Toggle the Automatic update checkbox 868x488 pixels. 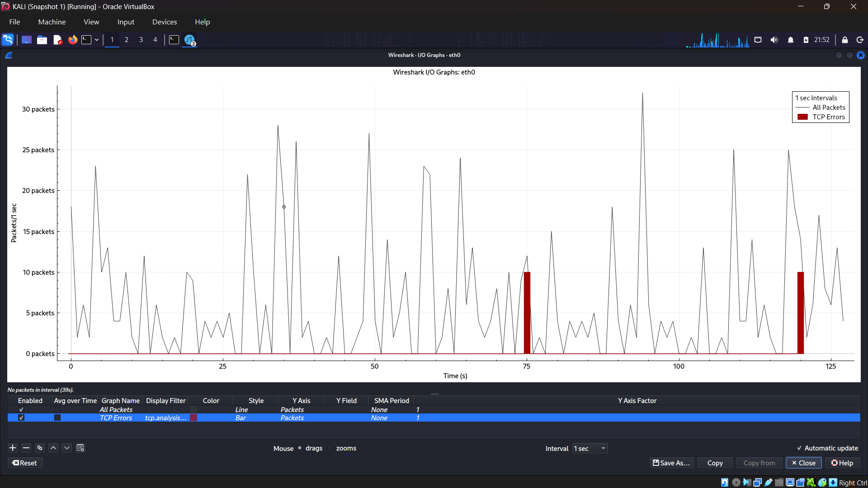click(x=827, y=448)
